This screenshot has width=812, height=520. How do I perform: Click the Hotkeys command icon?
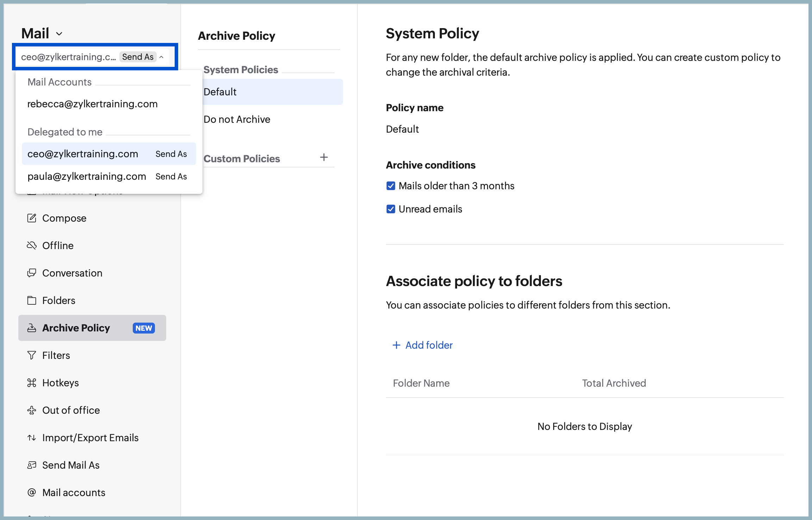pyautogui.click(x=32, y=383)
